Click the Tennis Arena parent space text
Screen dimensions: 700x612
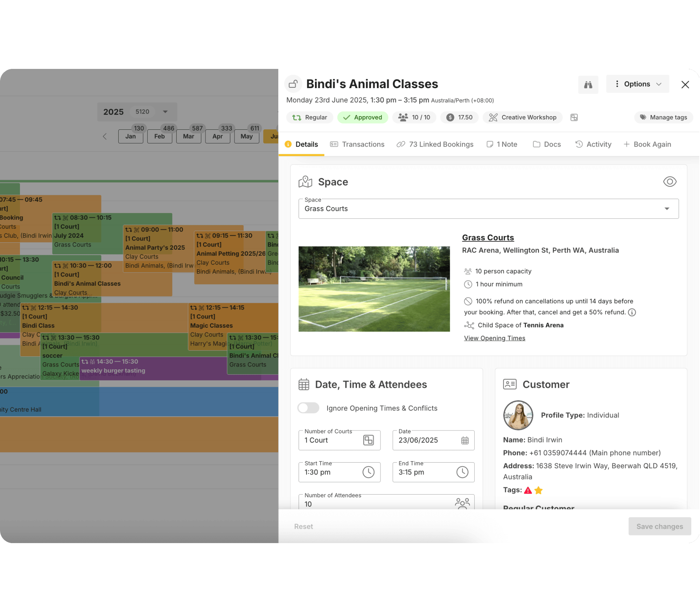(543, 325)
